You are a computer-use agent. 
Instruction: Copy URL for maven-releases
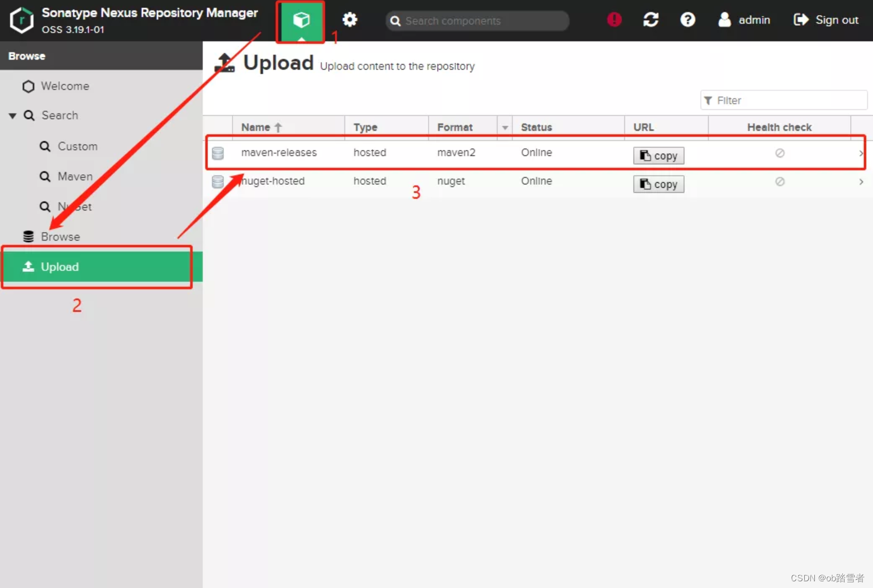tap(659, 156)
